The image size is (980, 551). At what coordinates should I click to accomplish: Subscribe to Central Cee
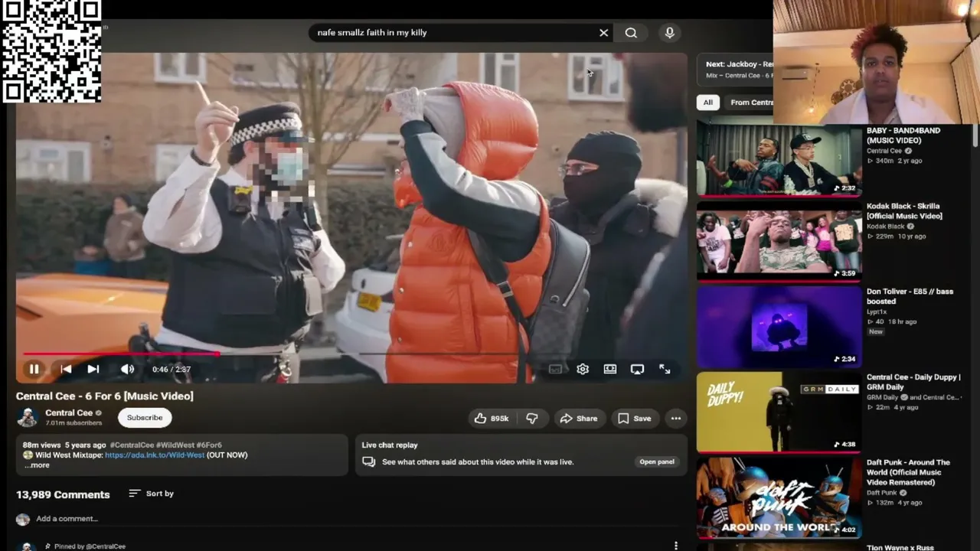point(145,418)
